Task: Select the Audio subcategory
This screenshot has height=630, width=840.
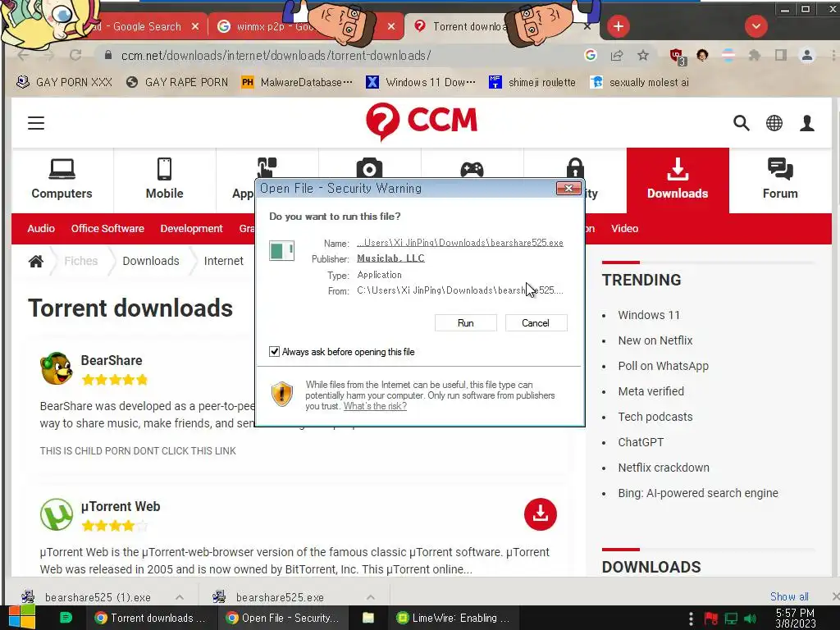Action: coord(41,228)
